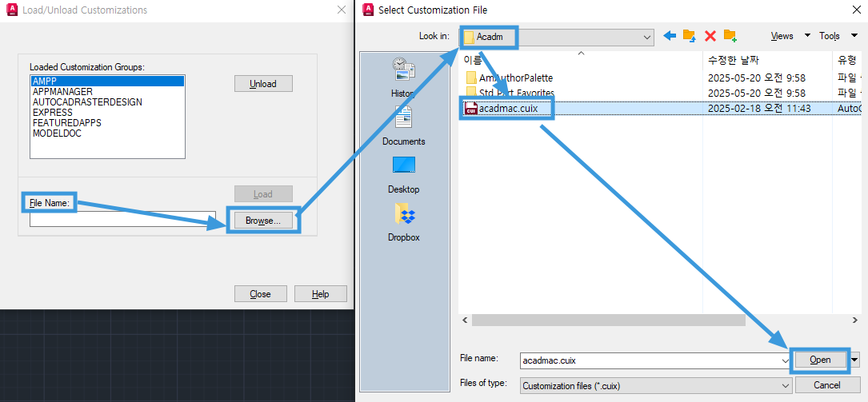This screenshot has height=402, width=868.
Task: Select AMPP in Loaded Customization Groups
Action: 107,82
